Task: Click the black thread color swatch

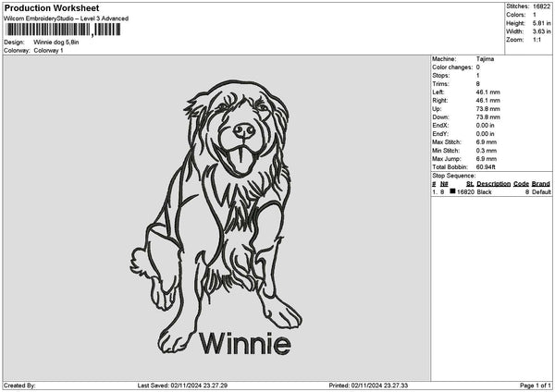Action: point(452,191)
